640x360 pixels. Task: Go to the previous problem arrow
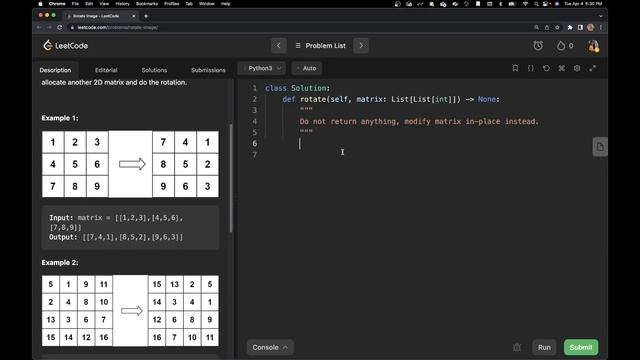(279, 46)
